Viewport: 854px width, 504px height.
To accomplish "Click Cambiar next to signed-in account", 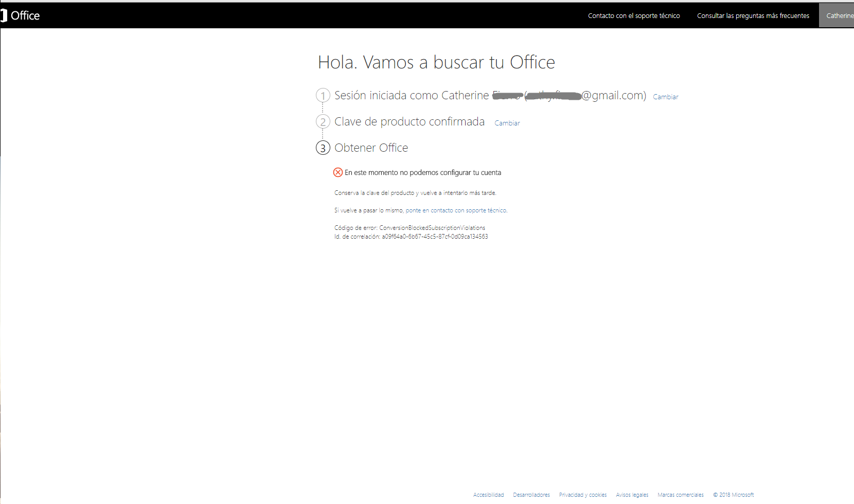I will click(x=666, y=97).
